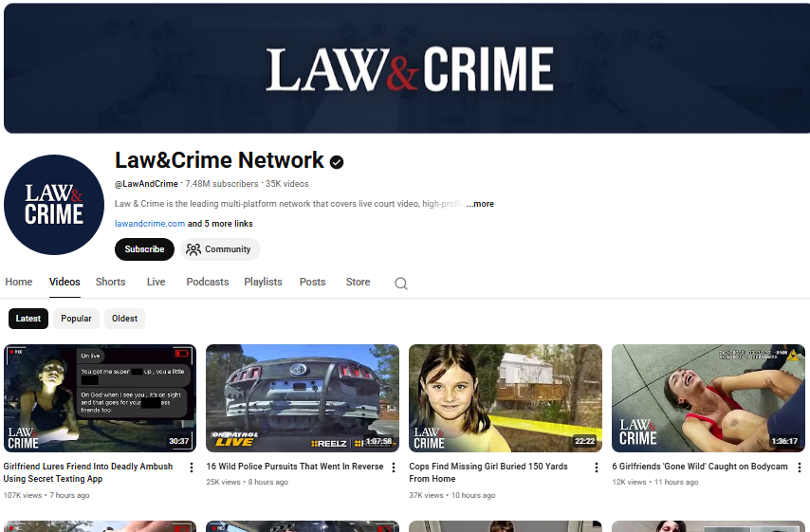Screen dimensions: 810x532
Task: Subscribe to Law&Crime Network
Action: coord(144,249)
